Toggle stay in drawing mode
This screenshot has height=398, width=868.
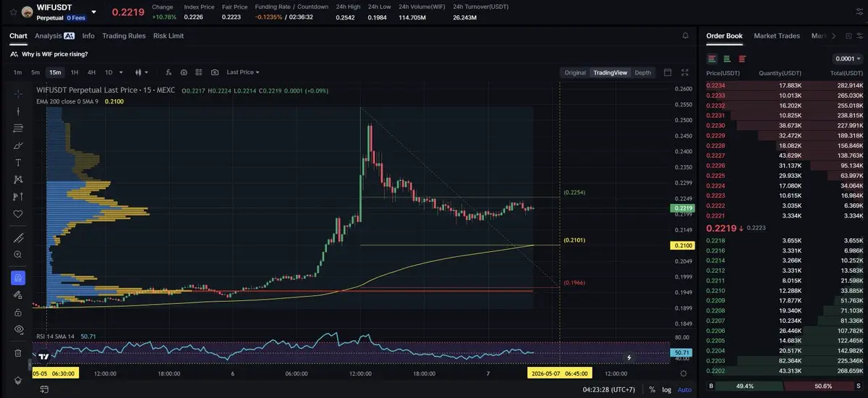[x=18, y=295]
